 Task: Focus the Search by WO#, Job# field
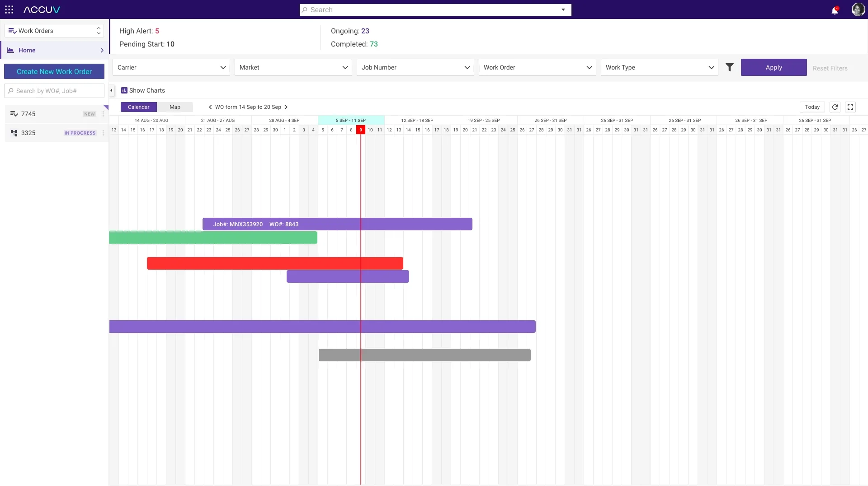[54, 91]
